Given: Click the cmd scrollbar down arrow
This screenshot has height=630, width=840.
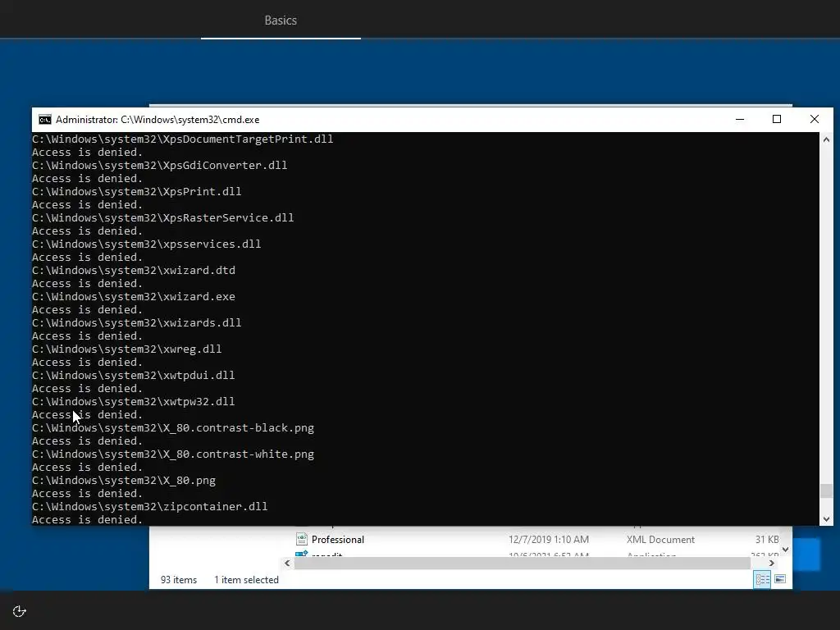Looking at the screenshot, I should pos(826,518).
